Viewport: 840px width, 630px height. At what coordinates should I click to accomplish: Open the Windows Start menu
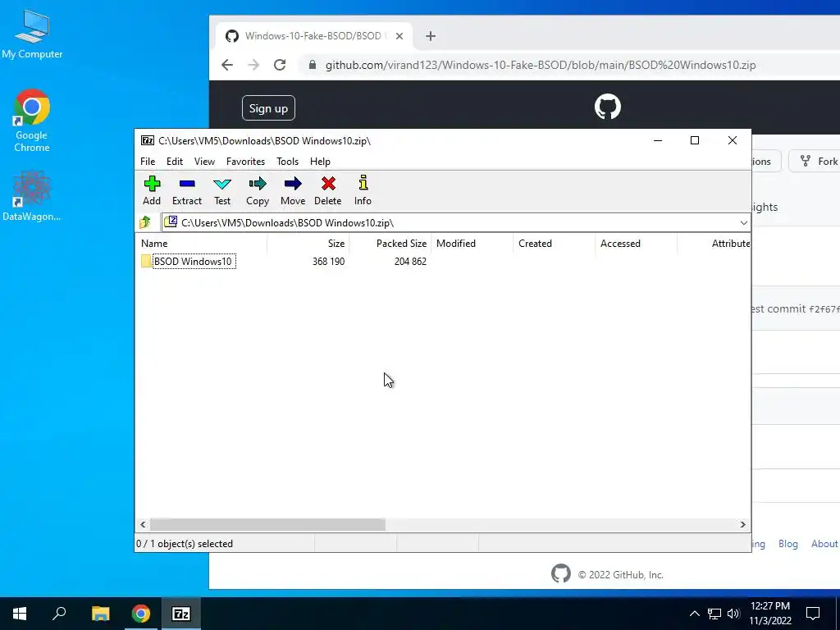point(20,614)
